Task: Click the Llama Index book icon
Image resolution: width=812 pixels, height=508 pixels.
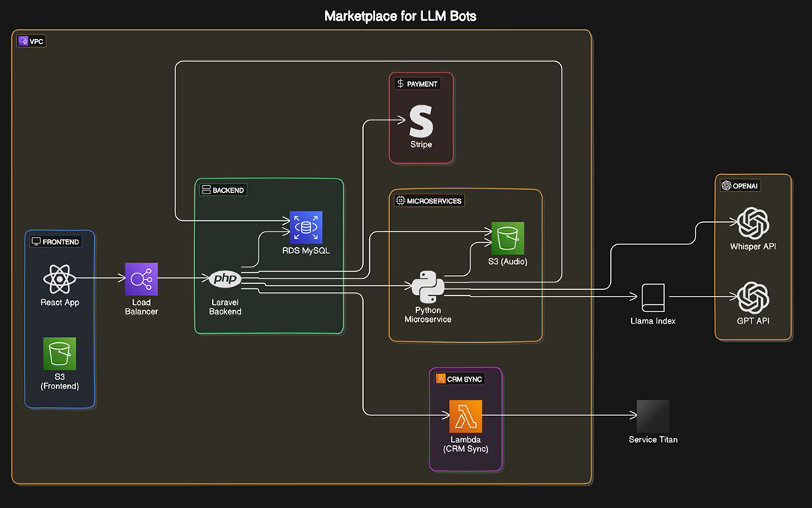Action: point(653,297)
